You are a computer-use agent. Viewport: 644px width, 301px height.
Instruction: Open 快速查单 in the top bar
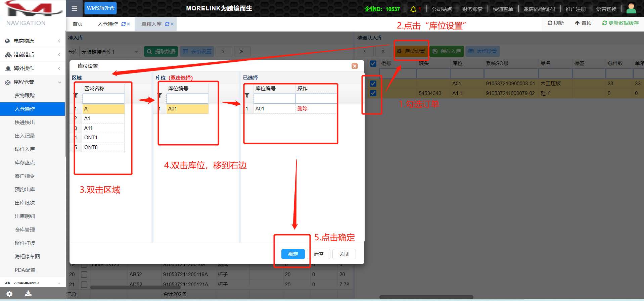pos(503,9)
